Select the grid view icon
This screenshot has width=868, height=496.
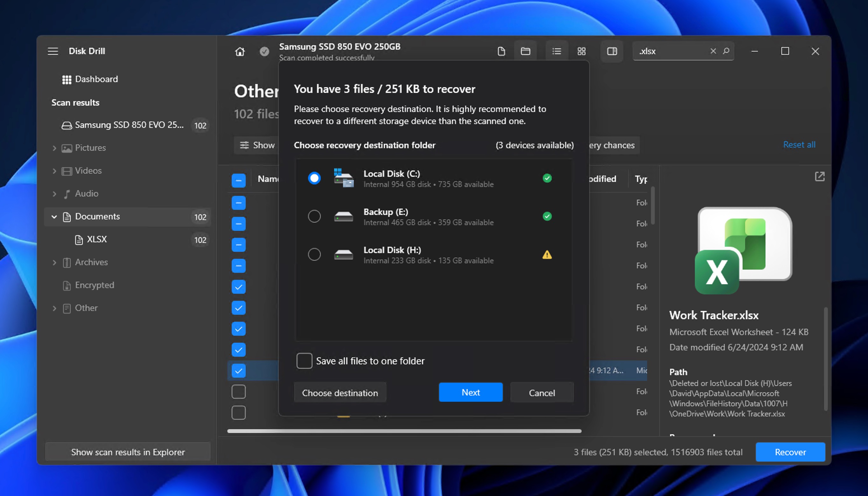[581, 52]
